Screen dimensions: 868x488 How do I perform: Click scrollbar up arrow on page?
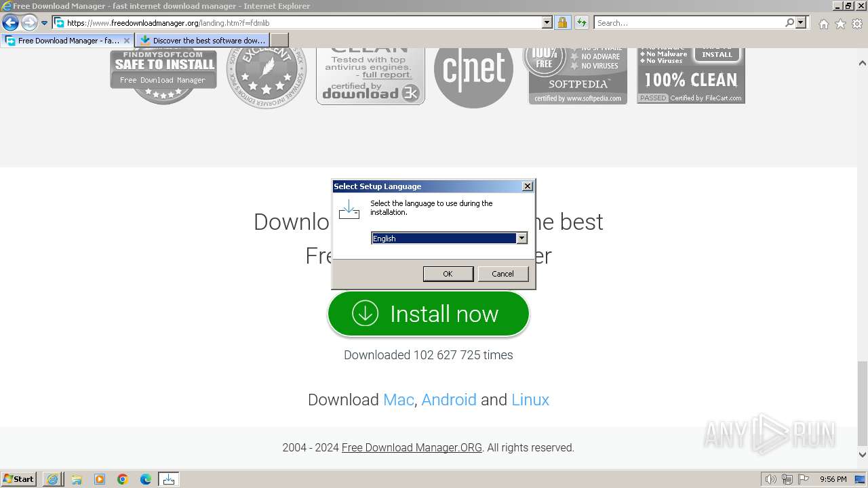point(863,63)
